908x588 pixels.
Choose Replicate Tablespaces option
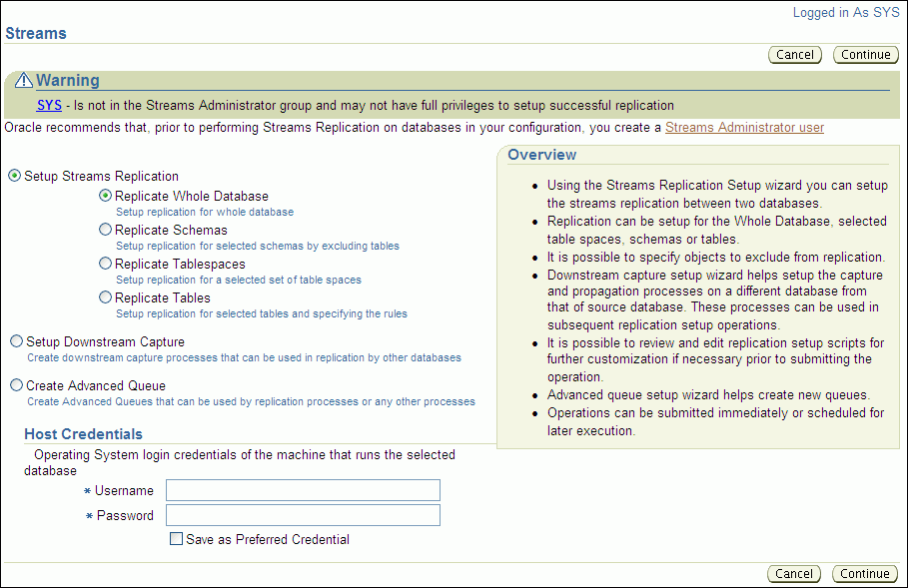[x=106, y=264]
